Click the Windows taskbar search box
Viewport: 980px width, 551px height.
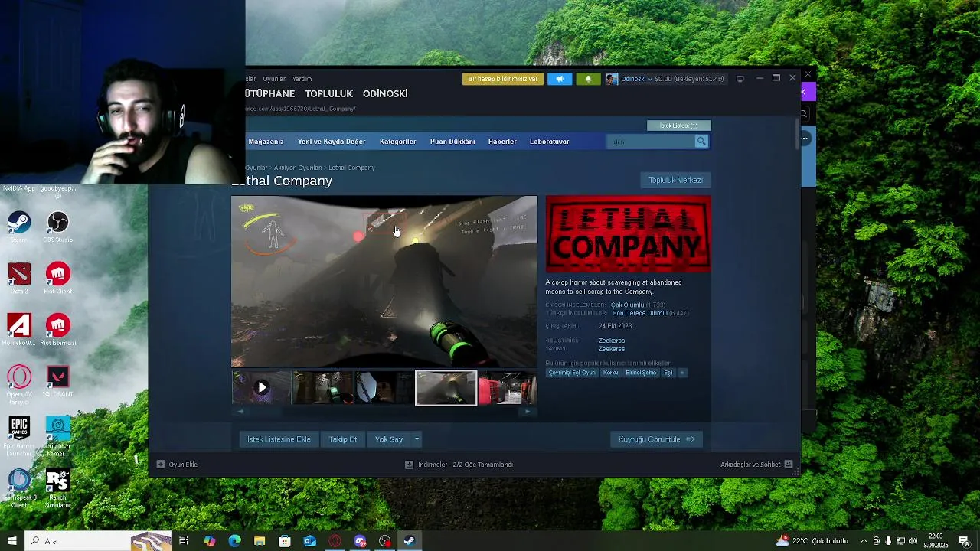click(98, 541)
